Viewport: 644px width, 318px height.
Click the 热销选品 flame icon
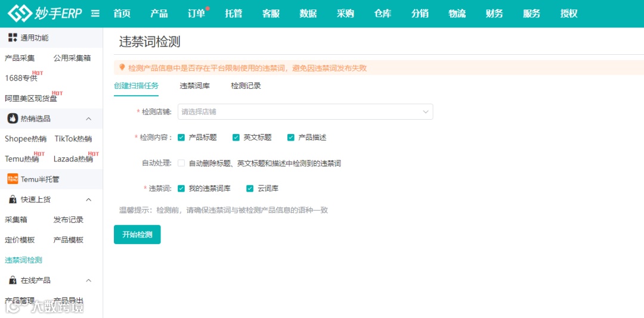(13, 119)
